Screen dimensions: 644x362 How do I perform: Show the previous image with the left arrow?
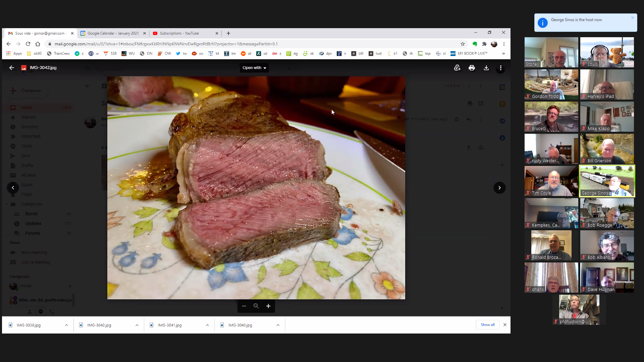point(13,188)
